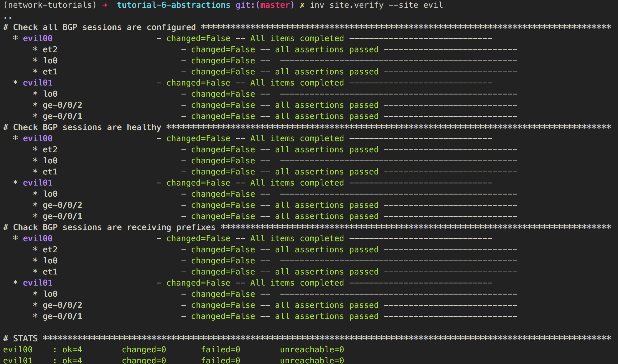This screenshot has width=618, height=364.
Task: Click the tutorial-6-abstractions directory name
Action: point(174,5)
